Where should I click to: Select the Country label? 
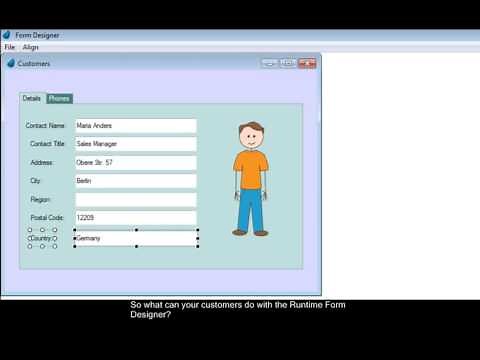(x=42, y=238)
